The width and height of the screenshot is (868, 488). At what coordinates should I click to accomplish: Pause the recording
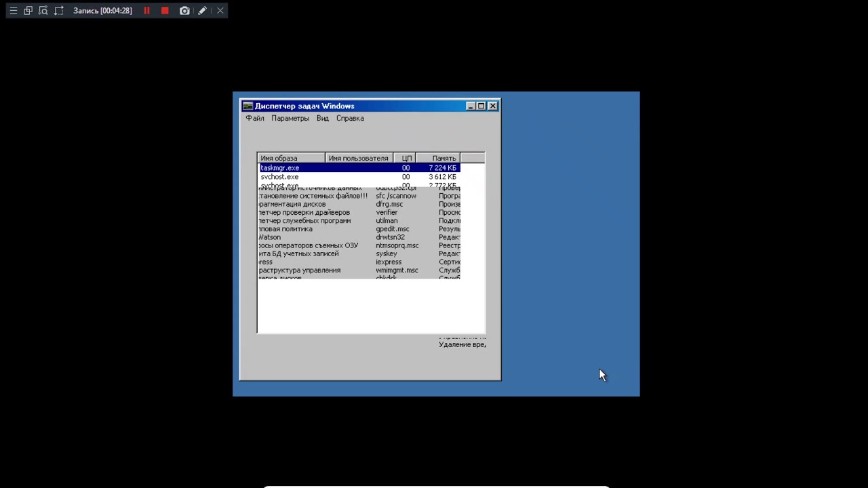(146, 11)
